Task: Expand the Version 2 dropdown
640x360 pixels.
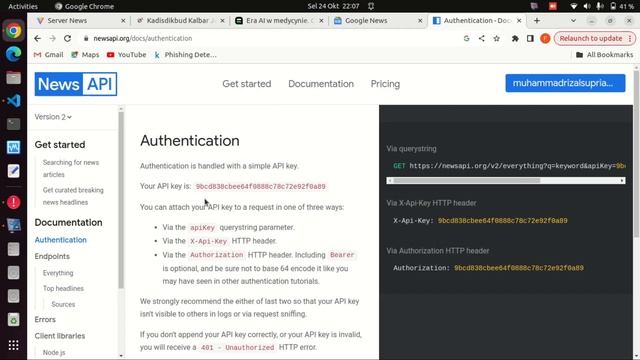Action: [53, 117]
